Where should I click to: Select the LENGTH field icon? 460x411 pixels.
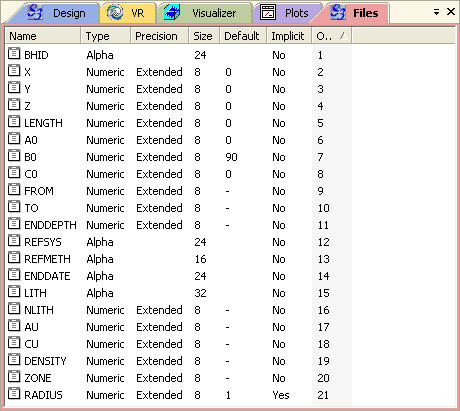[14, 122]
